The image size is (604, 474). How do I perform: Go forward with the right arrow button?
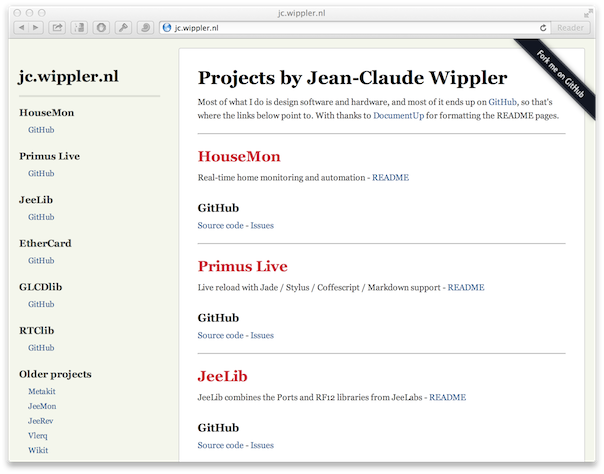(x=36, y=28)
